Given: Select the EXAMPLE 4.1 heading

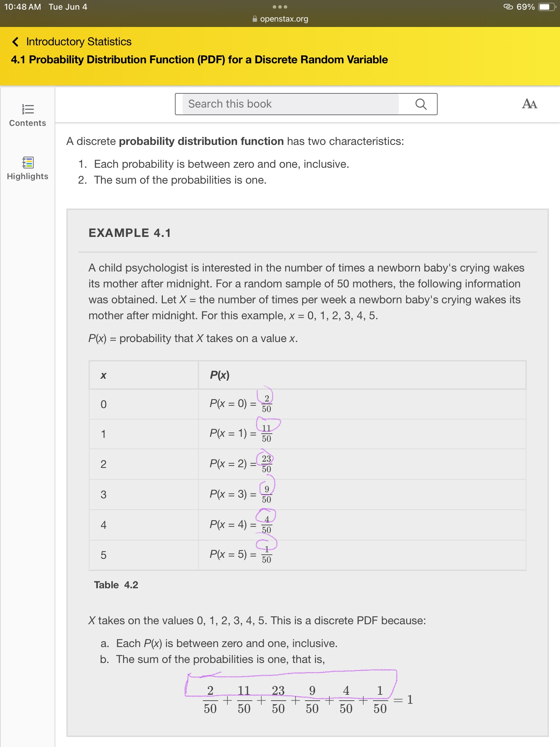Looking at the screenshot, I should (x=130, y=233).
